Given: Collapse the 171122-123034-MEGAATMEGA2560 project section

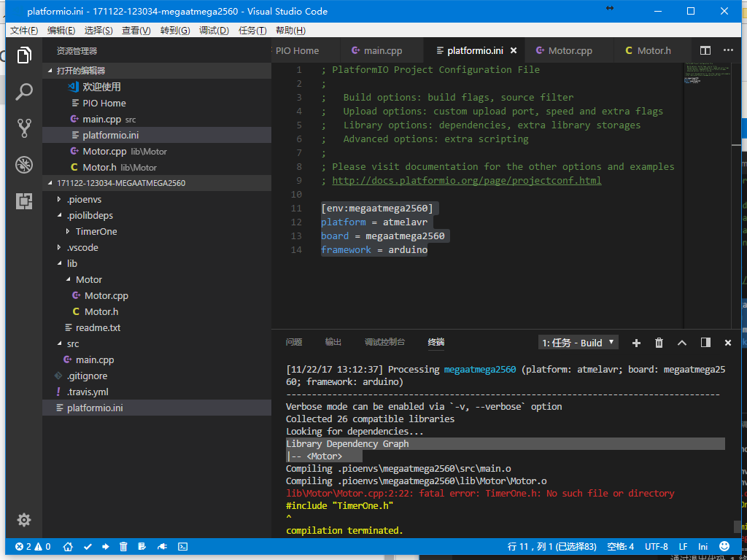Looking at the screenshot, I should tap(157, 183).
